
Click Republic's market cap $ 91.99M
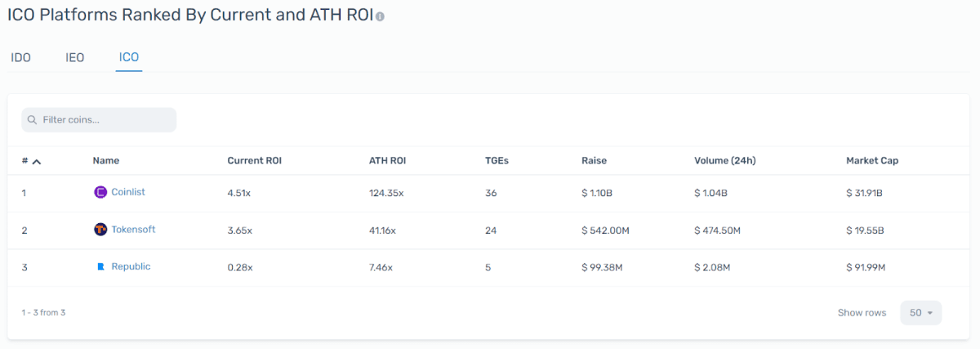tap(866, 267)
